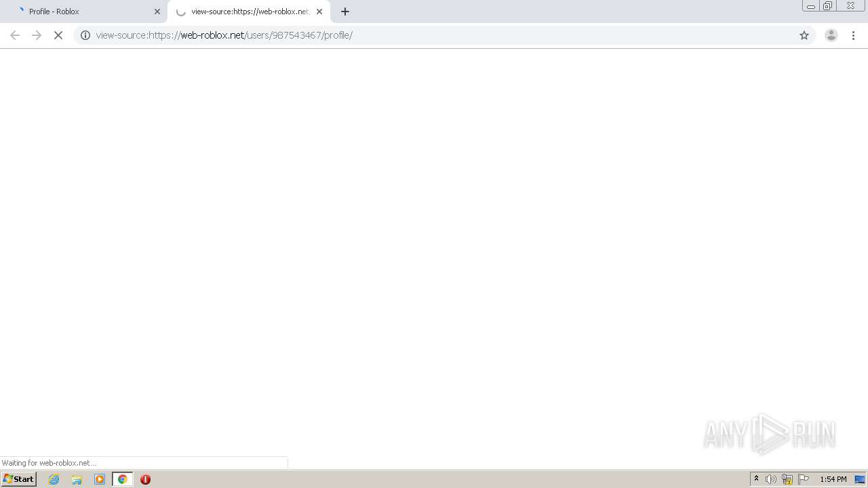
Task: Select the view-source web-roblox.net tab
Action: (249, 12)
